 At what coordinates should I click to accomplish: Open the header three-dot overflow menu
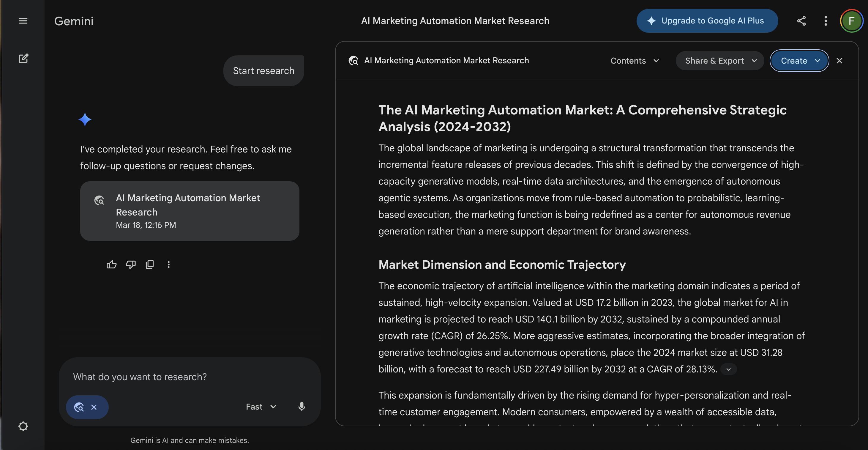pyautogui.click(x=826, y=21)
